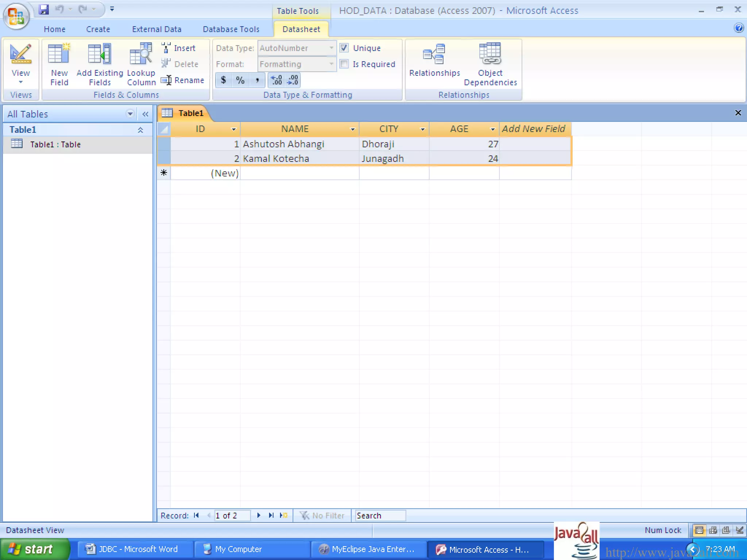Click the Save icon in quick access toolbar

44,9
